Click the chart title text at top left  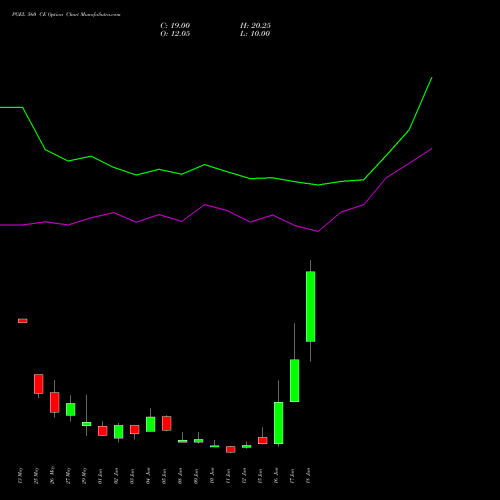66,15
